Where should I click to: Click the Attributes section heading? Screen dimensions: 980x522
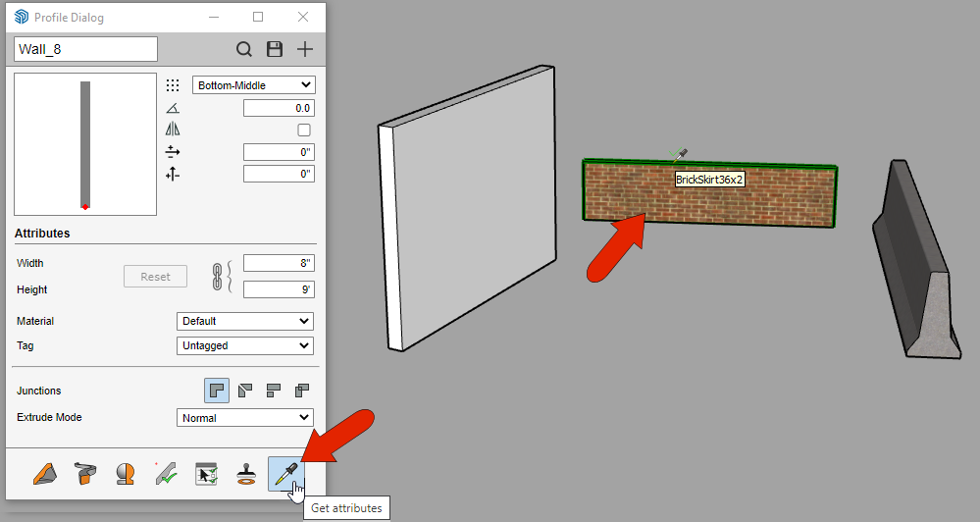point(42,234)
